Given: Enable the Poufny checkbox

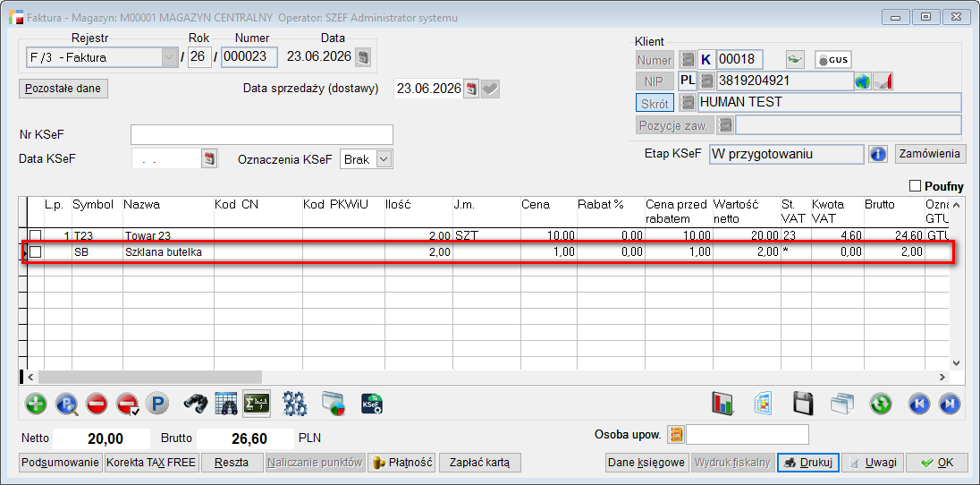Looking at the screenshot, I should pyautogui.click(x=916, y=186).
